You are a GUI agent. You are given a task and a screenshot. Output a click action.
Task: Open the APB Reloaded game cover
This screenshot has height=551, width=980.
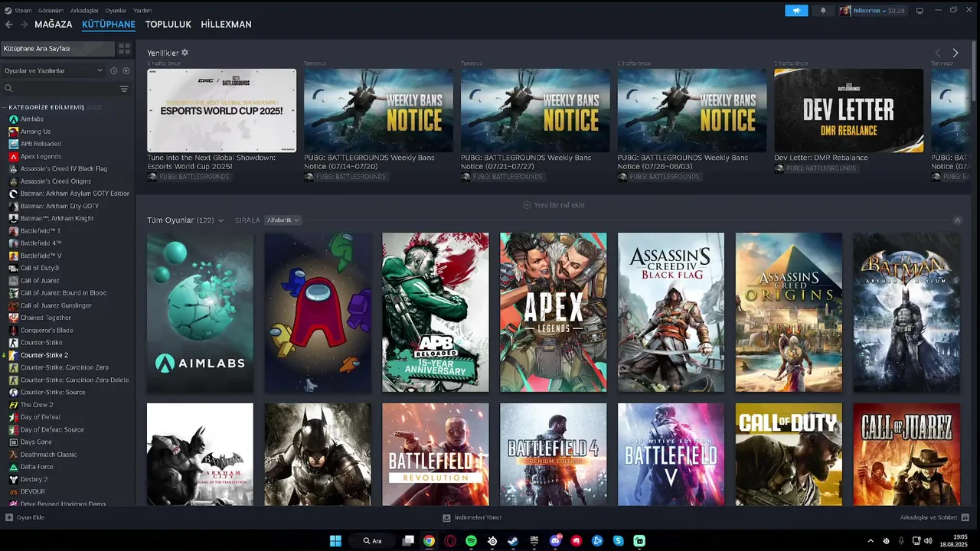click(436, 312)
